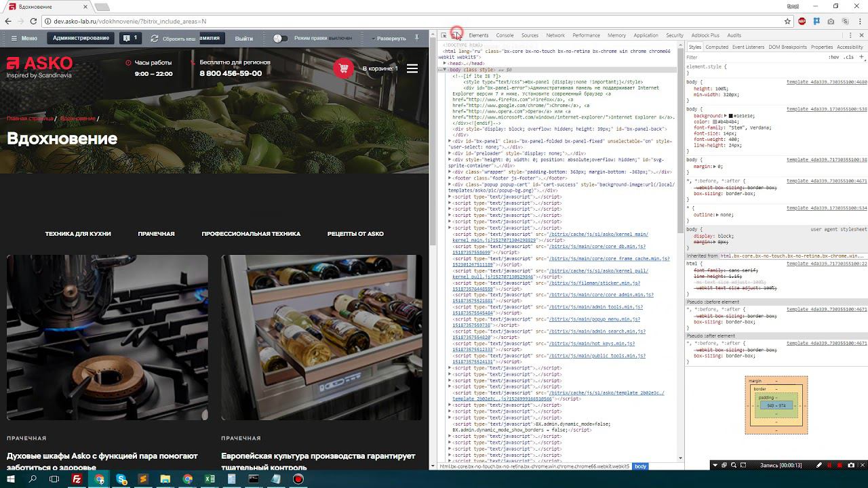
Task: Expand the Развернуть admin panel dropdown
Action: (389, 39)
